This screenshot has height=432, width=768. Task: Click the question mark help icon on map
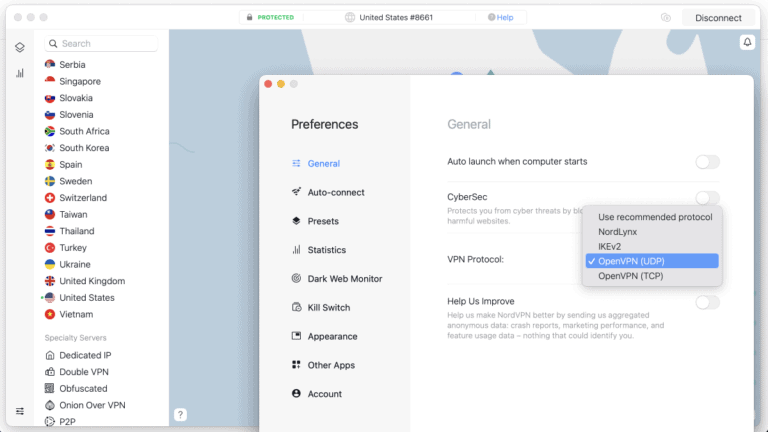click(x=180, y=414)
